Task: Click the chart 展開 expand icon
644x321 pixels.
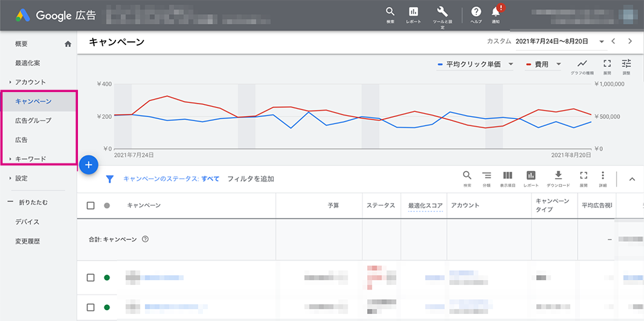Action: click(x=607, y=64)
